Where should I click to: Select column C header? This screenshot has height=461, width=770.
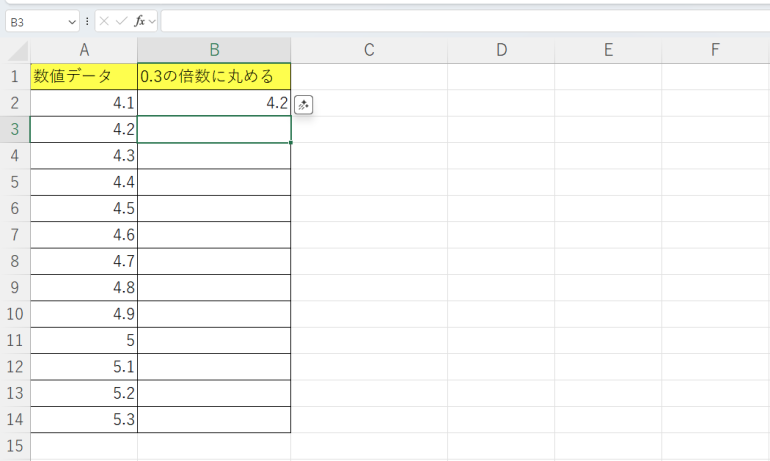369,50
